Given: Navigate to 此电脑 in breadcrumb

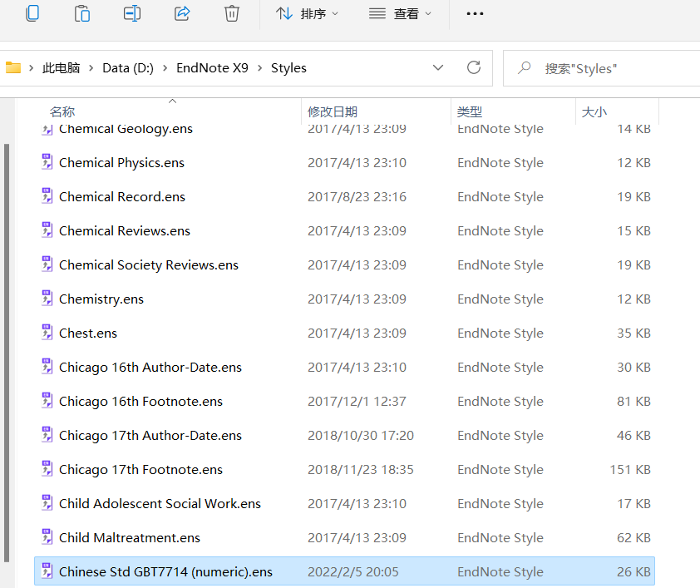Looking at the screenshot, I should click(x=62, y=68).
